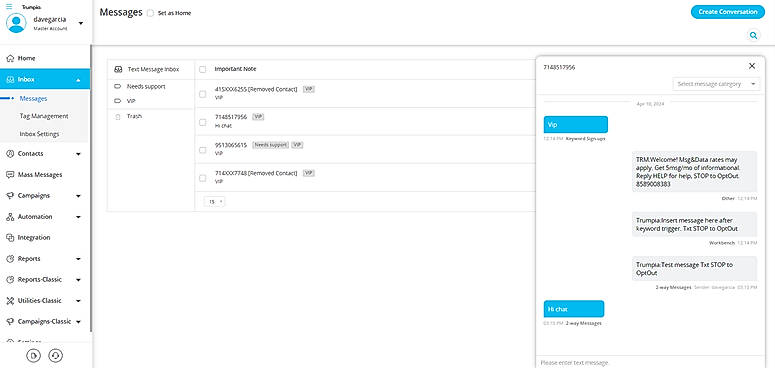This screenshot has height=368, width=775.
Task: Open the Select message category dropdown
Action: tap(716, 84)
